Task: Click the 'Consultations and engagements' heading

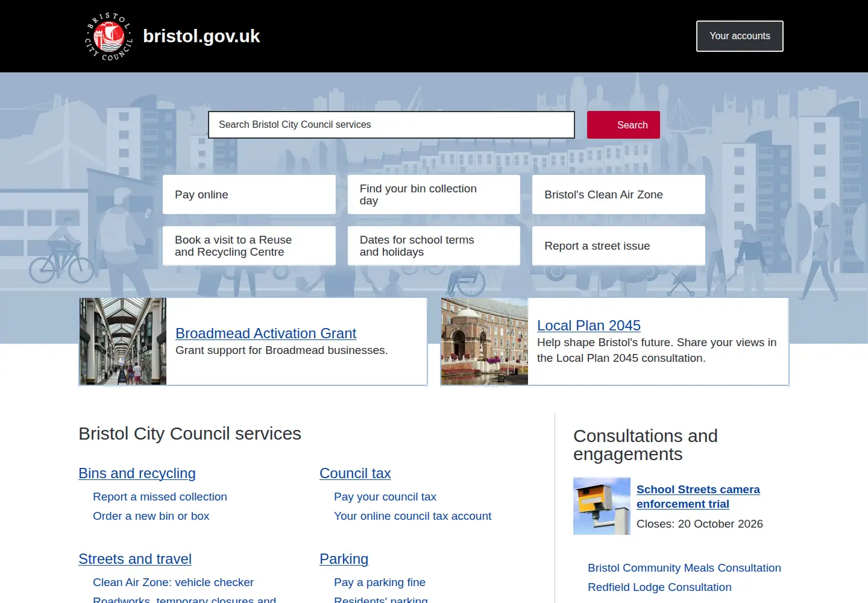Action: 646,445
